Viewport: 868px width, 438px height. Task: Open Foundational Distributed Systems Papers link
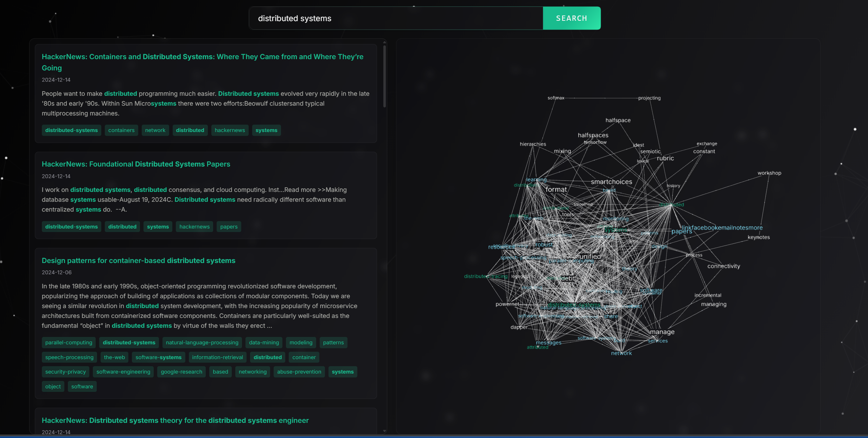(136, 164)
